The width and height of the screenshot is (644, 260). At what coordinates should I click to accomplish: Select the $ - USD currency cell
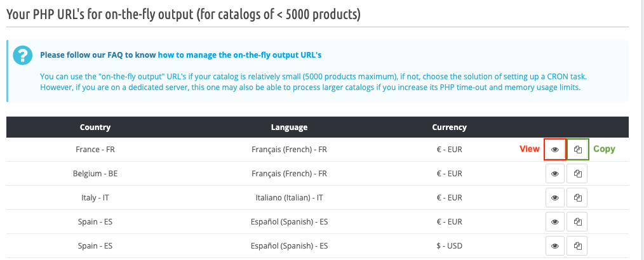pyautogui.click(x=449, y=246)
